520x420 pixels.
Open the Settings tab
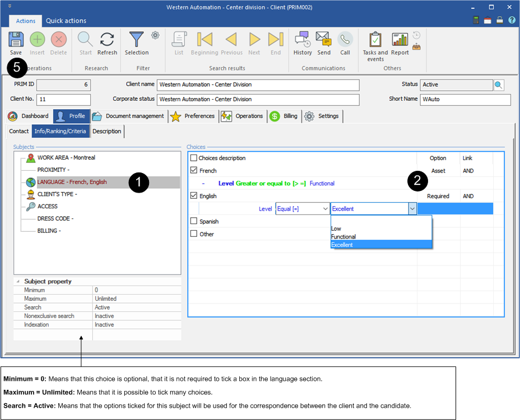coord(322,116)
